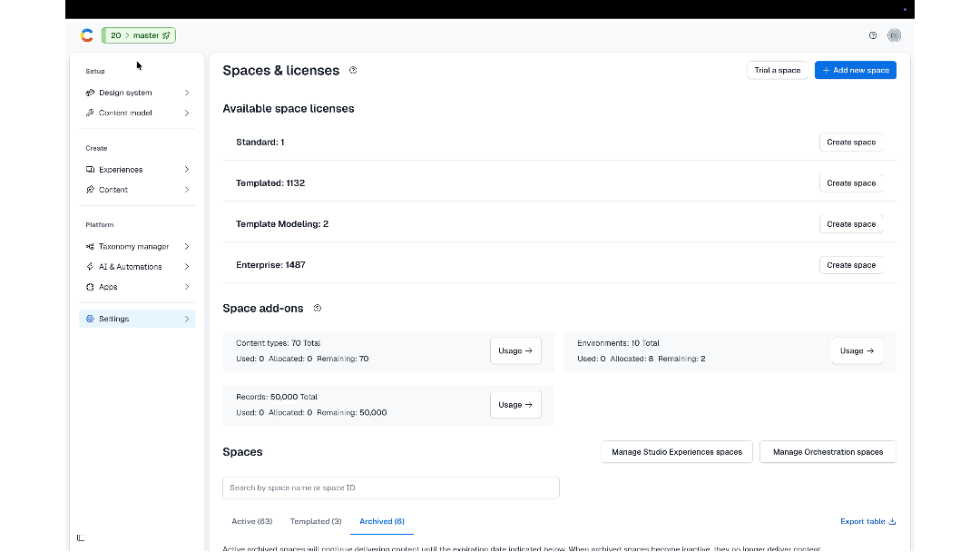Click help icon next to Space add-ons
The image size is (980, 552).
pyautogui.click(x=318, y=308)
